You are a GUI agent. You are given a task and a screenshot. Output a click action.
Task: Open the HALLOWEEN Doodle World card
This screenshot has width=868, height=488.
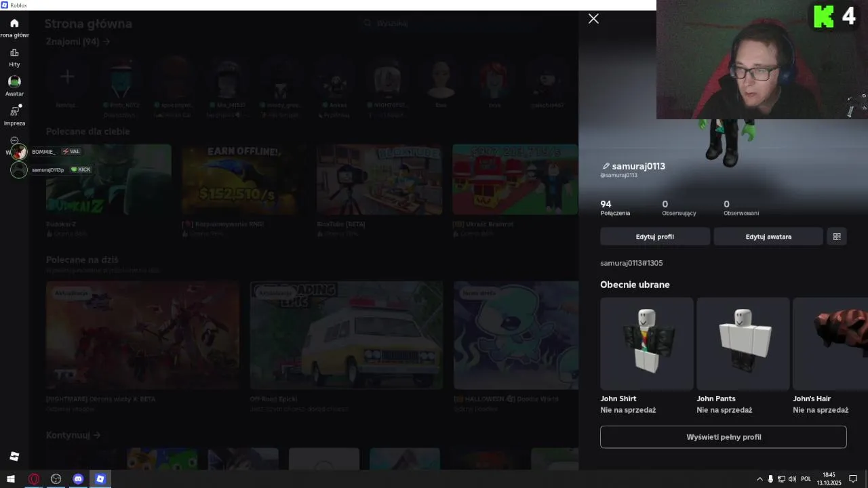516,347
